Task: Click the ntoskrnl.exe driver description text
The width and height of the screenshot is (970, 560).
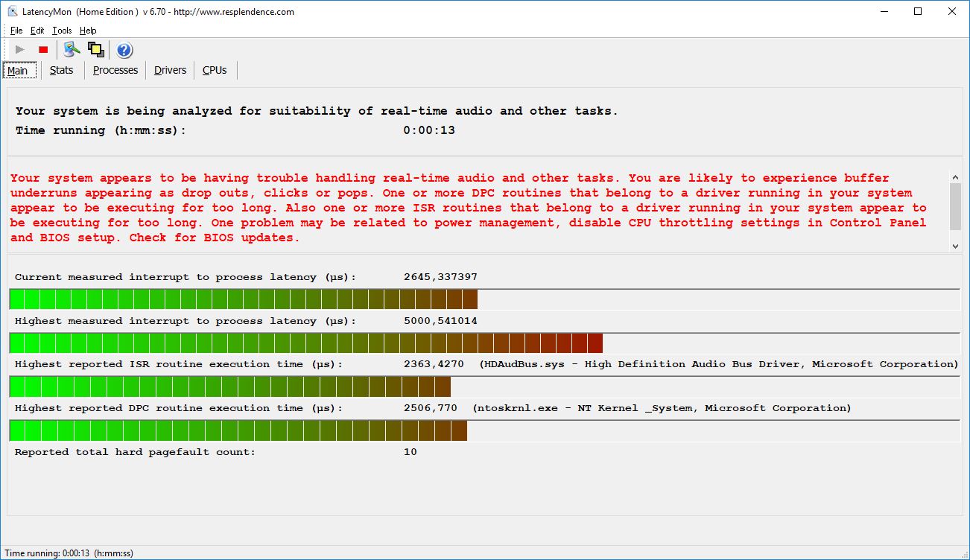Action: pos(662,408)
